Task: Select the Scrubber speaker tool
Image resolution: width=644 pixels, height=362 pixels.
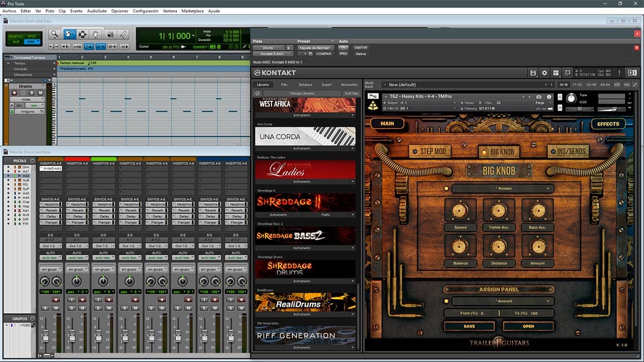Action: pyautogui.click(x=111, y=34)
